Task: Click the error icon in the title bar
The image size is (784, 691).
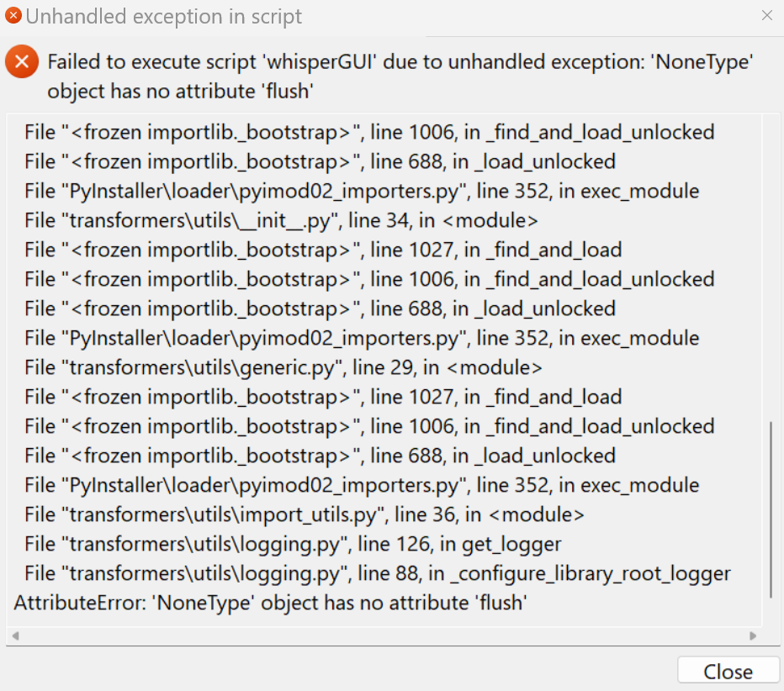Action: click(x=13, y=15)
